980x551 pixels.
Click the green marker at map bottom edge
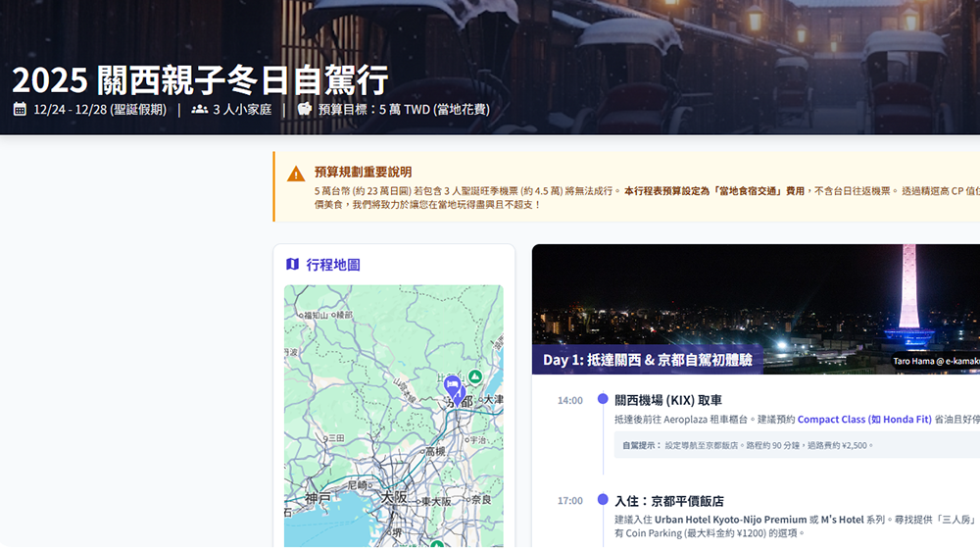point(437,543)
